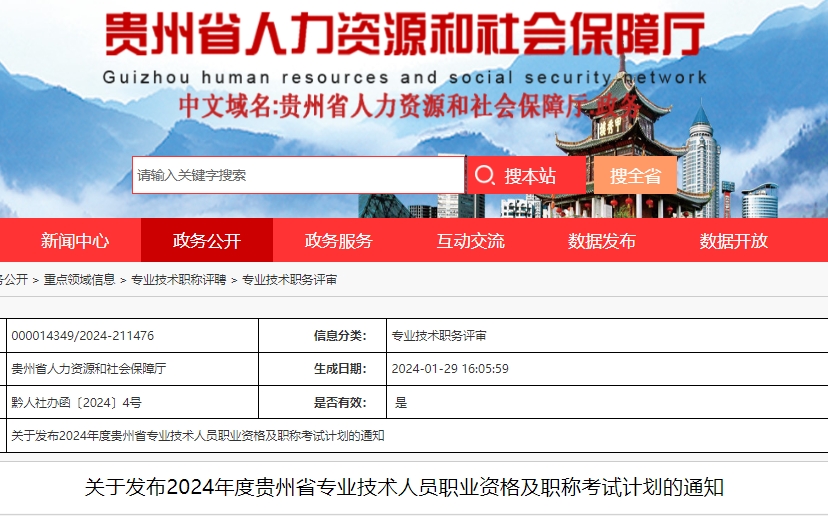Go to the 政务服务 navigation tab
Viewport: 828px width, 516px height.
(339, 241)
